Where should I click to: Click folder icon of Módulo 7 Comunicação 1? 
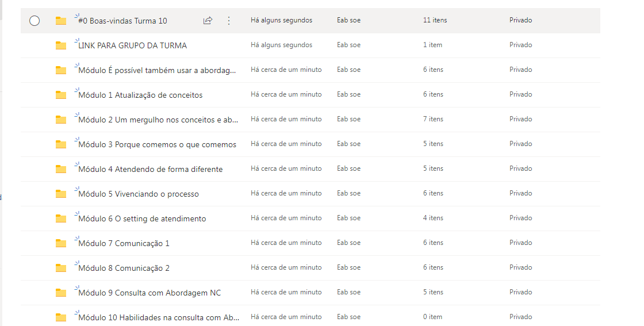click(61, 243)
